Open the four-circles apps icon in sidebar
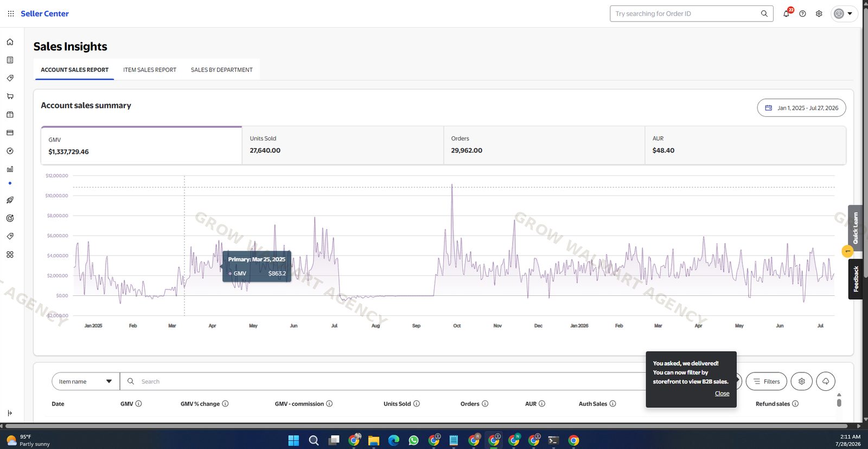This screenshot has width=868, height=449. (x=10, y=255)
